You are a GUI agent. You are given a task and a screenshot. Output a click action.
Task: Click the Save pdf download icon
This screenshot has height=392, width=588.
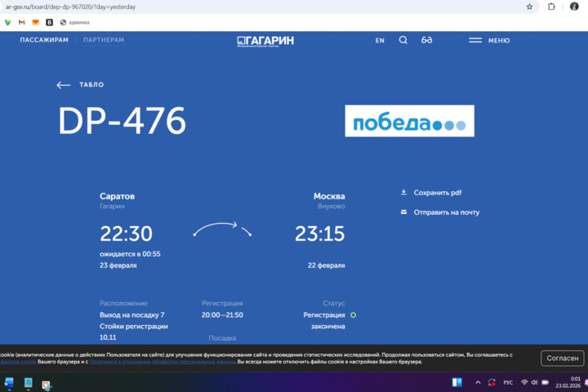coord(403,193)
